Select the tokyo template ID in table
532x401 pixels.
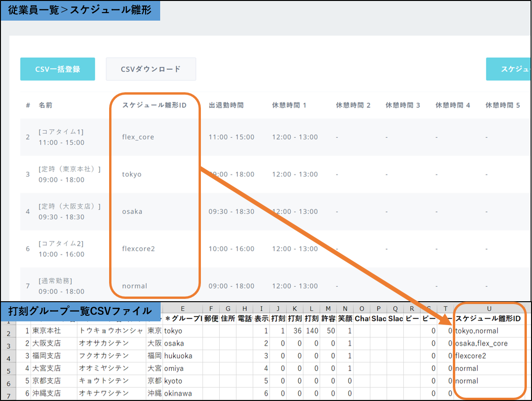132,174
